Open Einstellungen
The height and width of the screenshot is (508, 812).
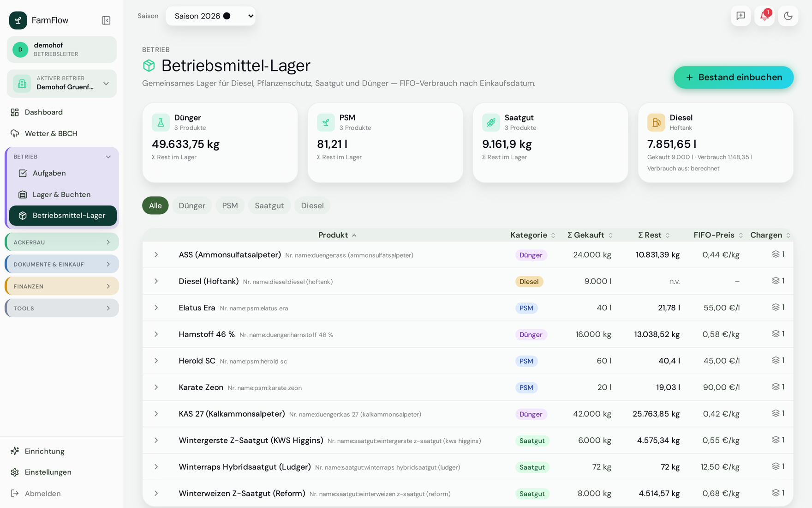click(62, 472)
